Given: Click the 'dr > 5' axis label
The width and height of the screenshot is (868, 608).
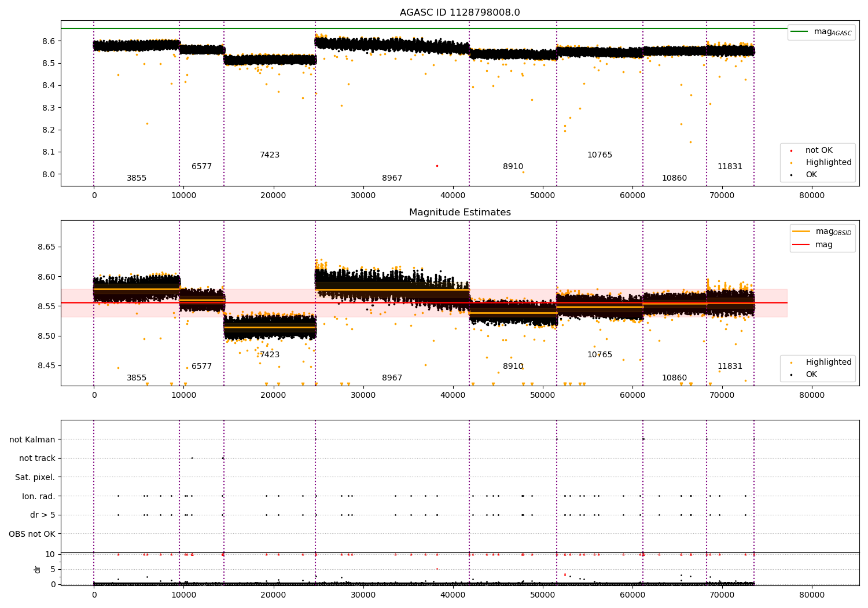Looking at the screenshot, I should pyautogui.click(x=43, y=515).
